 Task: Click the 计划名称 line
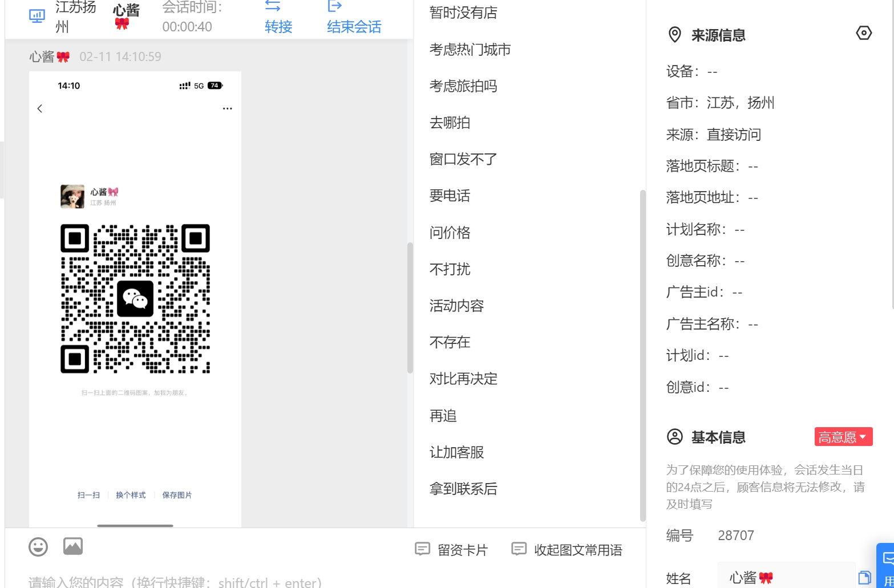point(705,229)
